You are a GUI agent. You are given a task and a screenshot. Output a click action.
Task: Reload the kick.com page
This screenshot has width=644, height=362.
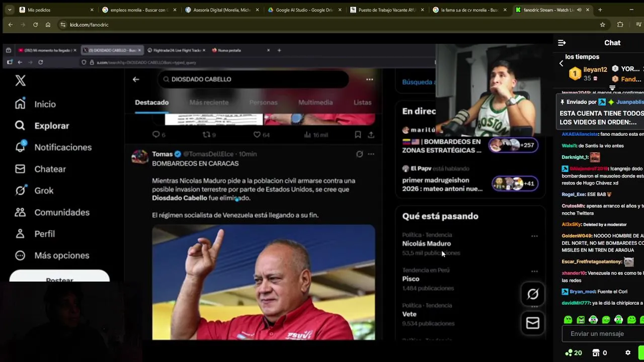(x=35, y=25)
